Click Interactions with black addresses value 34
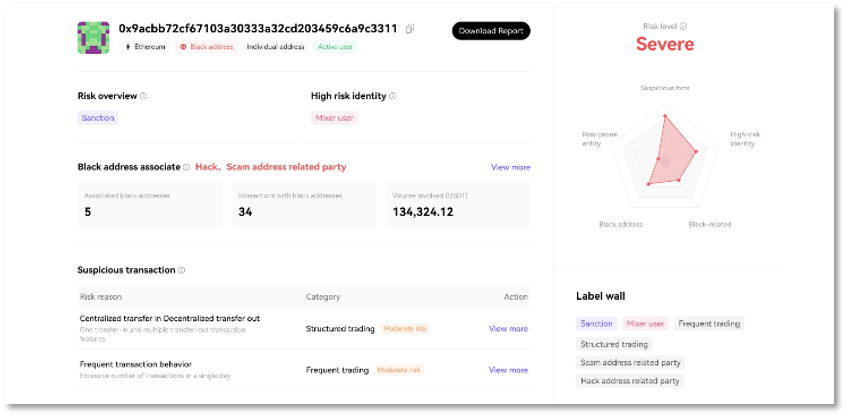Viewport: 848px width, 418px height. (x=245, y=212)
